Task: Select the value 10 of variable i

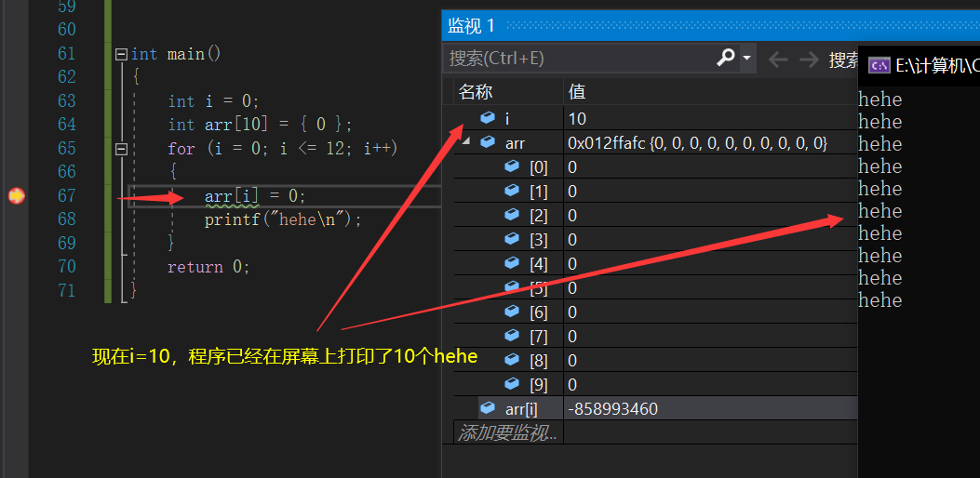Action: click(577, 118)
